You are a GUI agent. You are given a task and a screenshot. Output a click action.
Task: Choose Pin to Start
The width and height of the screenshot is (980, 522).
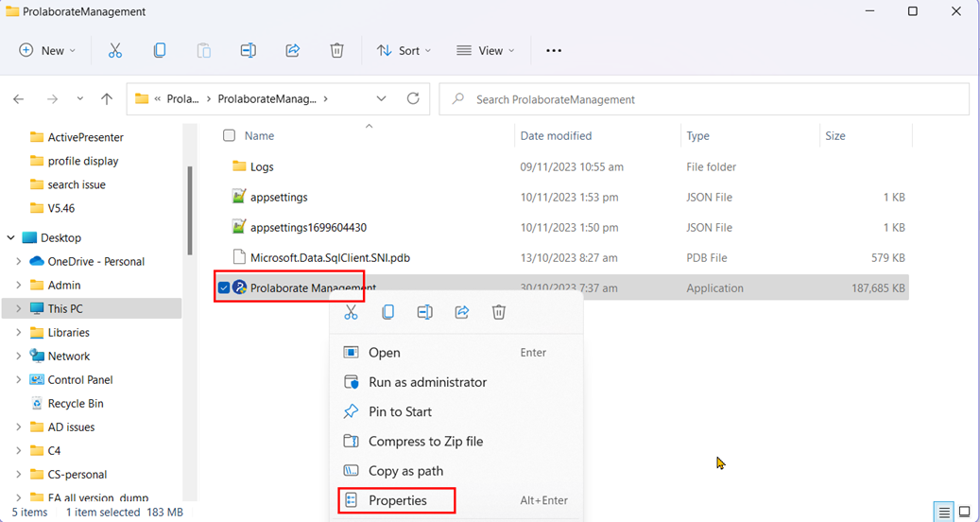tap(456, 411)
